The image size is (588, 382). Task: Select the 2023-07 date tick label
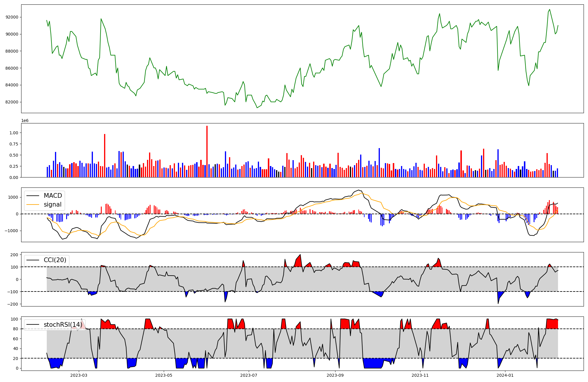coord(249,375)
